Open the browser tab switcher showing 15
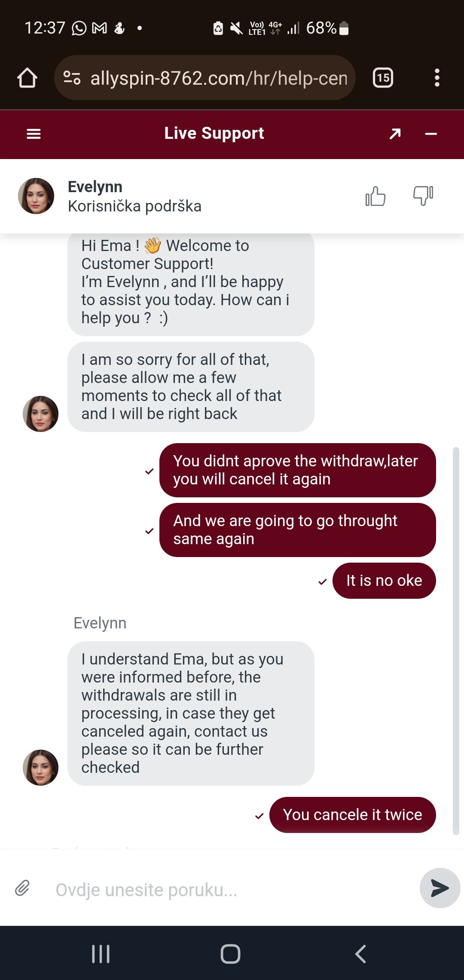464x980 pixels. pos(383,78)
